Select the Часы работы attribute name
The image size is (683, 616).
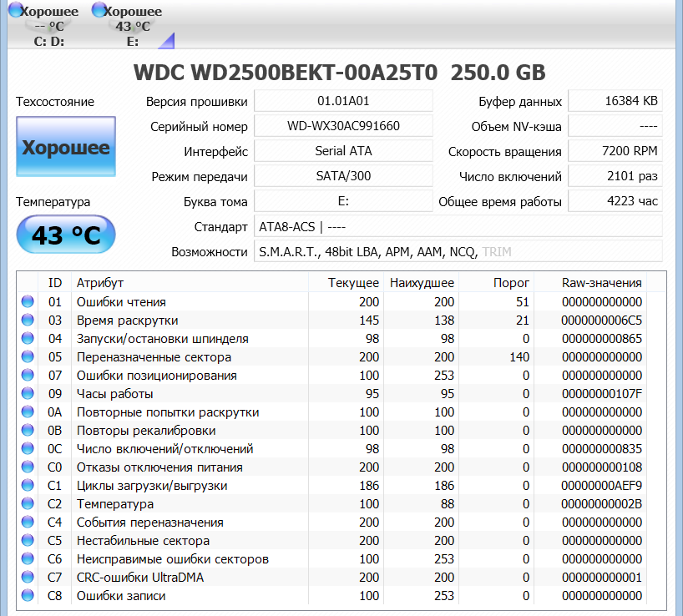coord(114,393)
